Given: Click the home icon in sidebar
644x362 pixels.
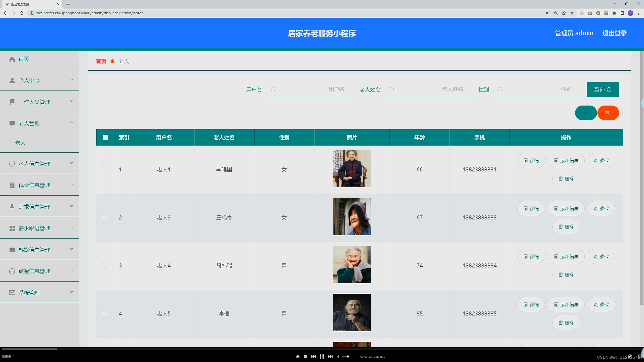Looking at the screenshot, I should coord(12,59).
